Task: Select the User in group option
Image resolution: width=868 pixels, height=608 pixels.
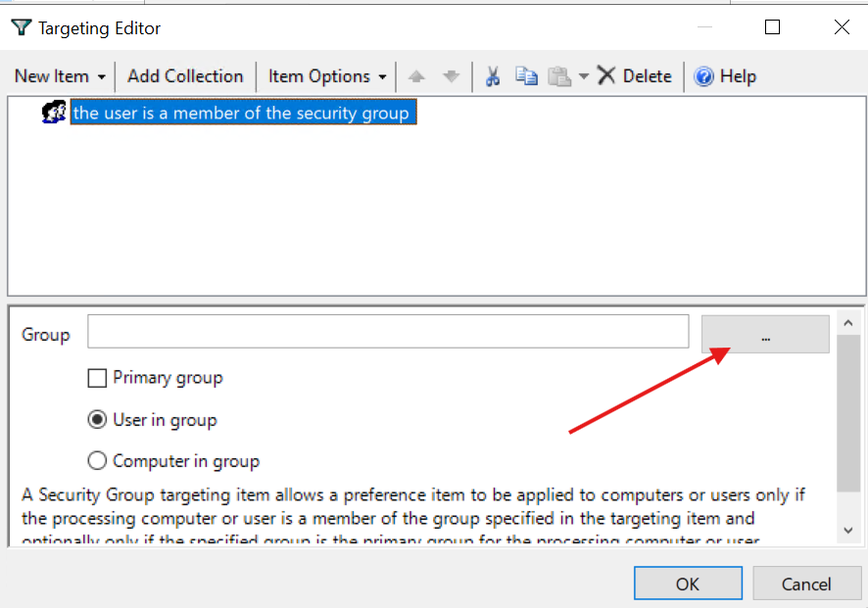Action: [97, 420]
